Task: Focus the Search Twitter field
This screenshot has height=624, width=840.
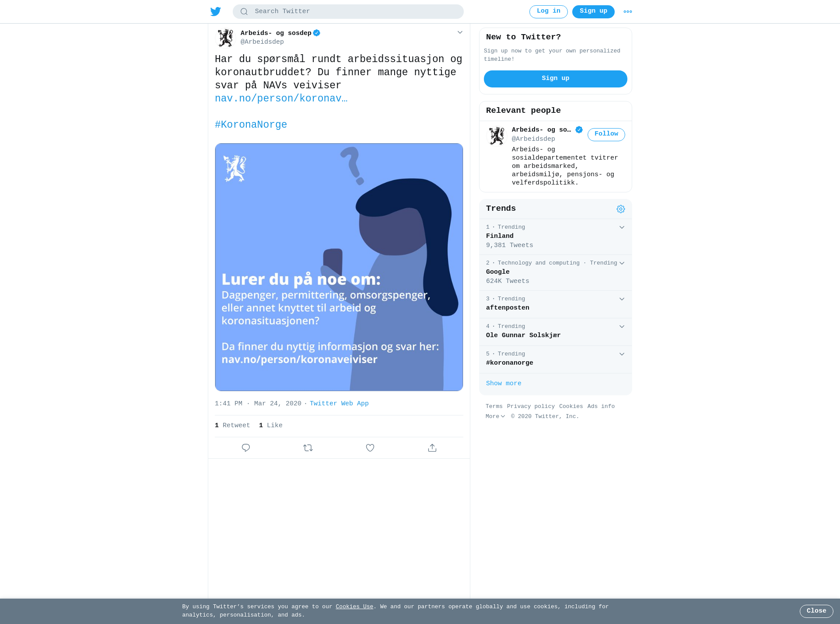Action: 348,12
